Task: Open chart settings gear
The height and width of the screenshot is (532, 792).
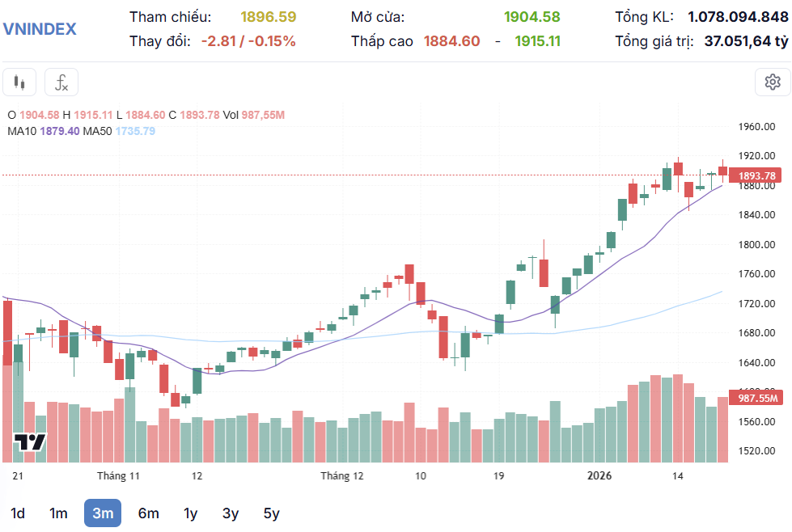Action: (x=772, y=82)
